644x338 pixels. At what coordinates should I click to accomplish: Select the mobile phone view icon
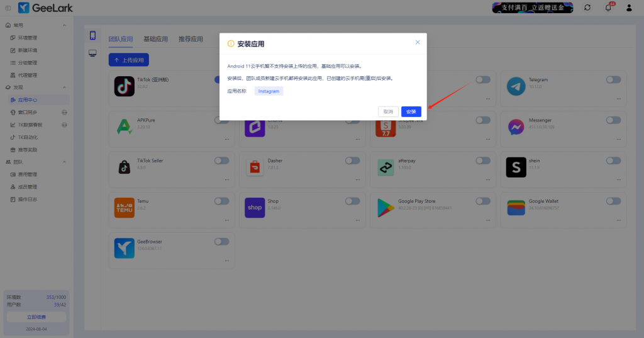pyautogui.click(x=92, y=35)
